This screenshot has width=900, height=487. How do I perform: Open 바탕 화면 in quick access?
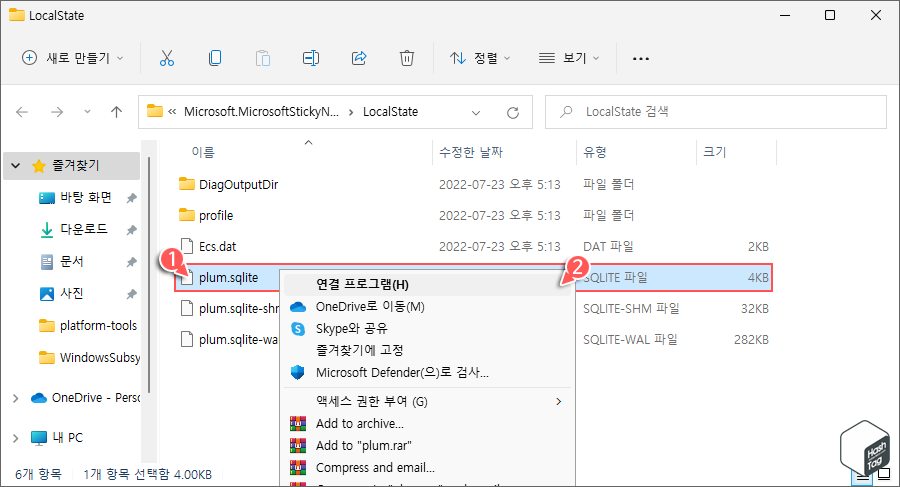point(86,198)
